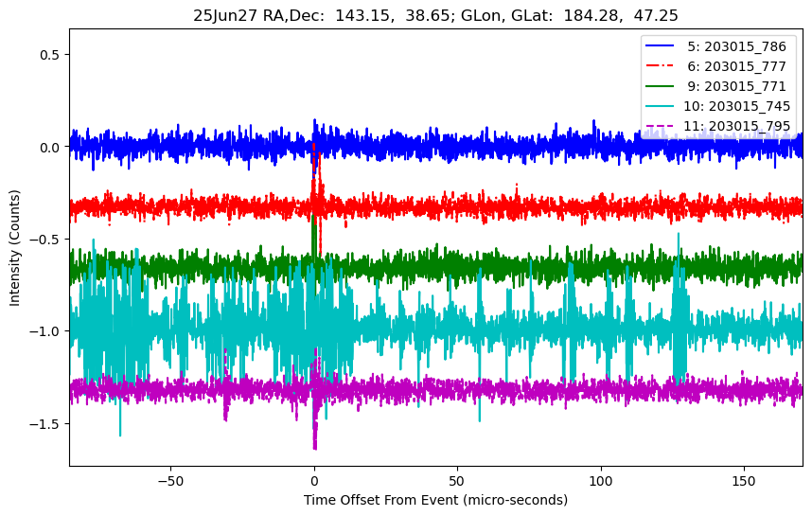Select legend entry 6: 203015_777
Viewport: 812px width, 516px height.
[736, 66]
